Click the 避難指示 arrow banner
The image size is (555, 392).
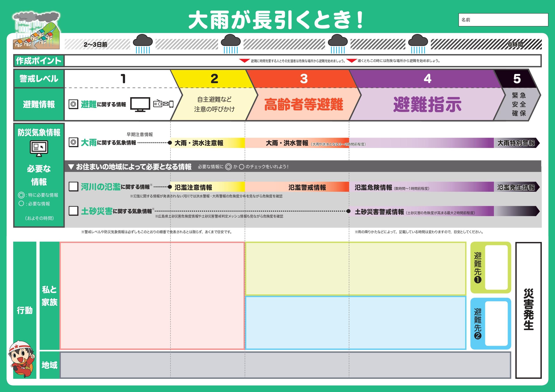click(427, 104)
